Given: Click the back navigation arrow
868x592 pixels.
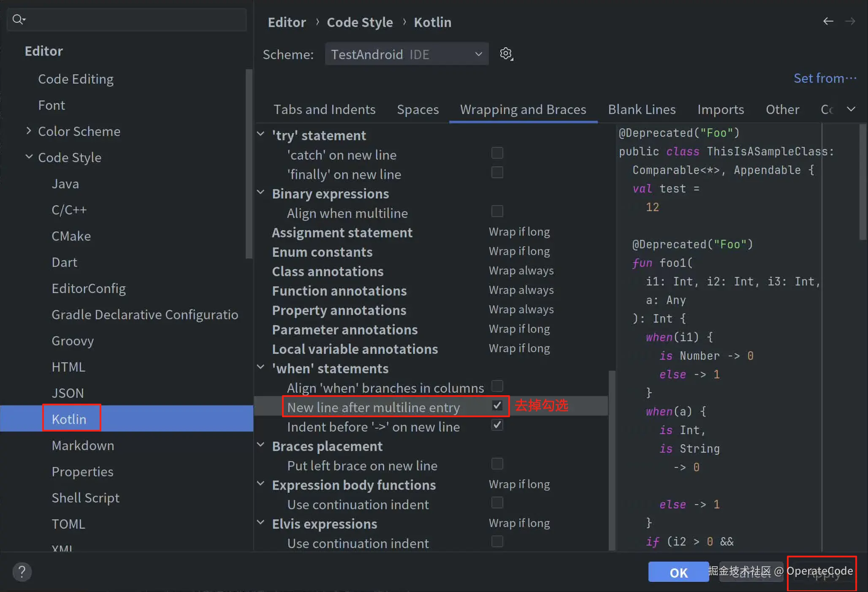Looking at the screenshot, I should point(828,21).
